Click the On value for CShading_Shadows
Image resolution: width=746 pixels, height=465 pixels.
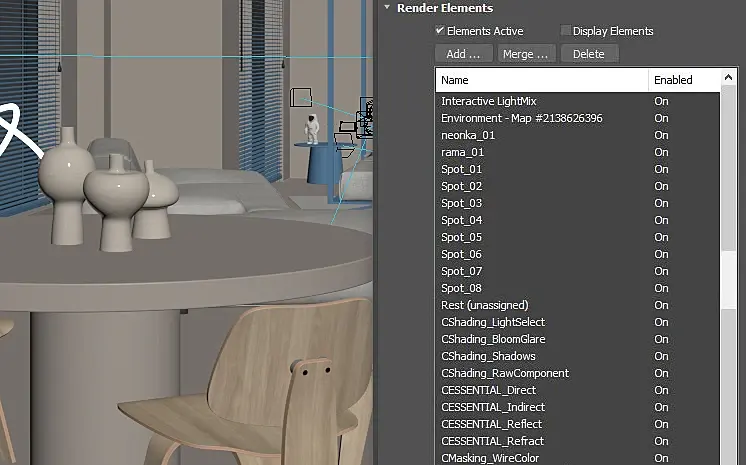coord(661,356)
